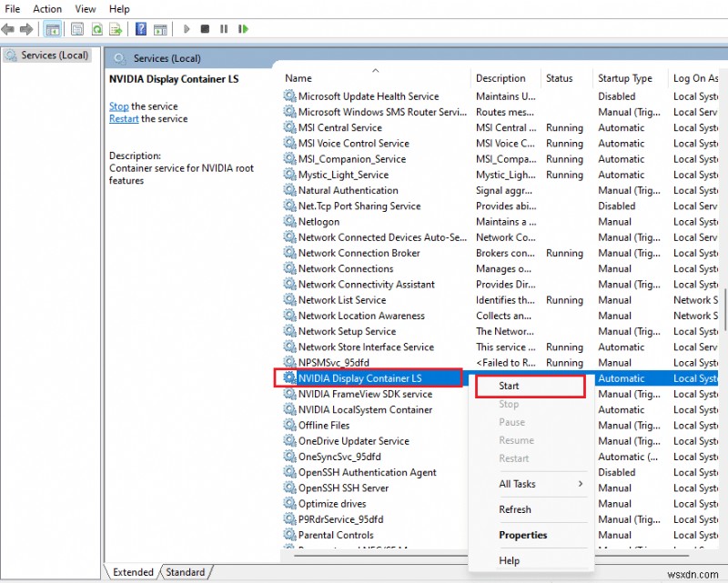Sort by the Startup Type column header
Screen dimensions: 728x583
631,78
